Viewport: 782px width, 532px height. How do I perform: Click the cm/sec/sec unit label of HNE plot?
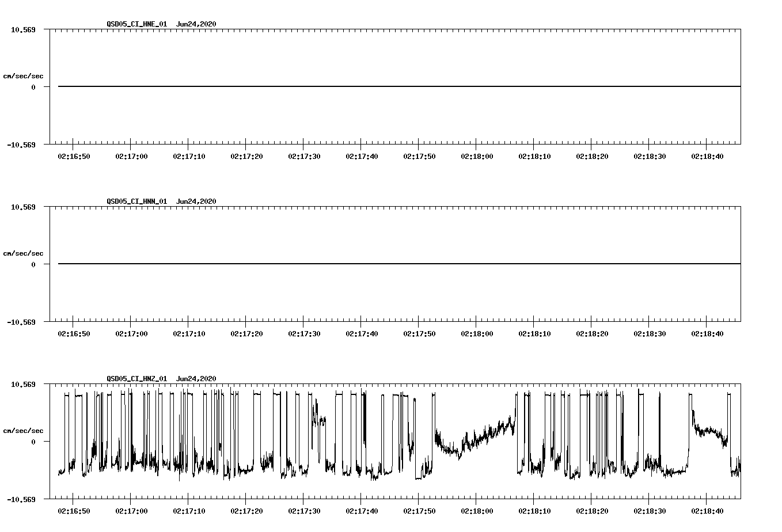[x=23, y=76]
